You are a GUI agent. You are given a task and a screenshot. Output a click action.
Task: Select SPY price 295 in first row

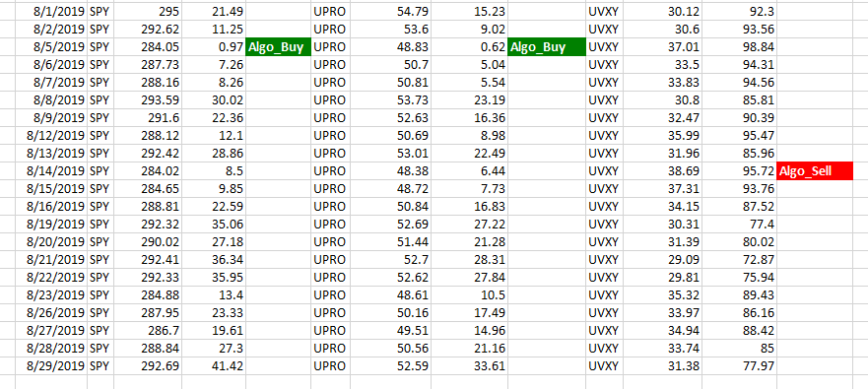point(148,12)
